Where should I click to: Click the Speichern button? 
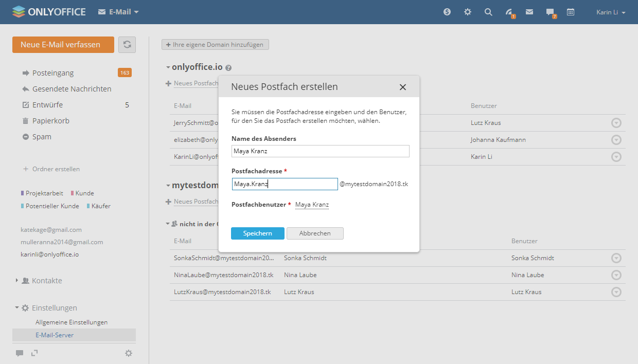click(257, 233)
